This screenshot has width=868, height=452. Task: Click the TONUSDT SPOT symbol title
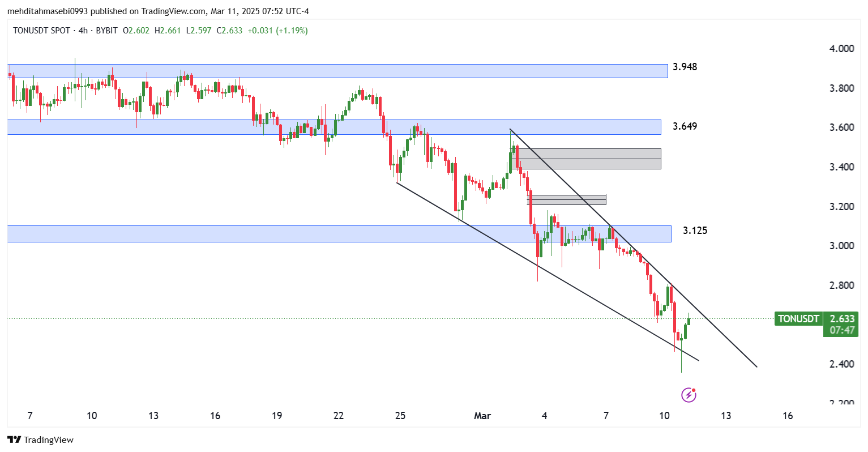pyautogui.click(x=42, y=31)
